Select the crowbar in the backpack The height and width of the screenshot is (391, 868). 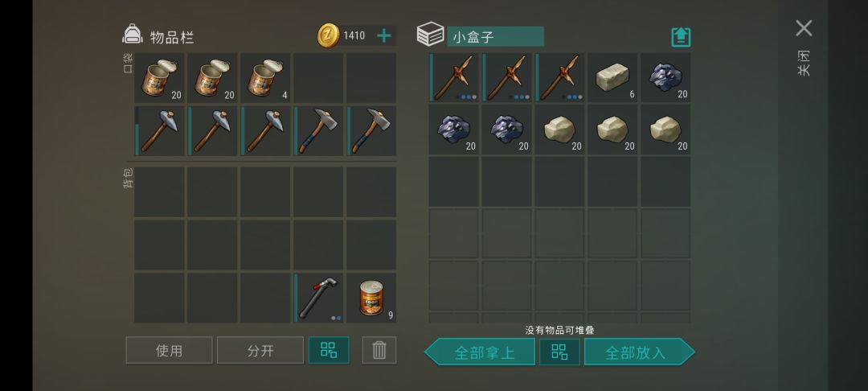tap(318, 298)
